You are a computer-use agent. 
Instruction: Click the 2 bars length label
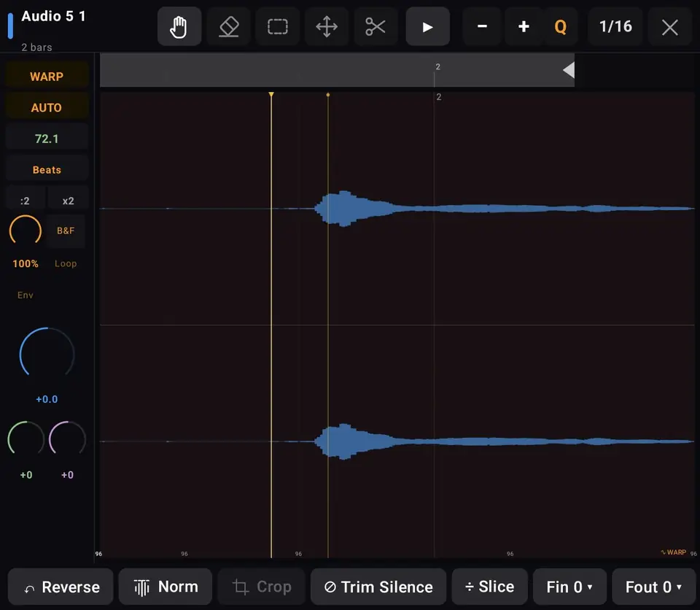(x=36, y=47)
